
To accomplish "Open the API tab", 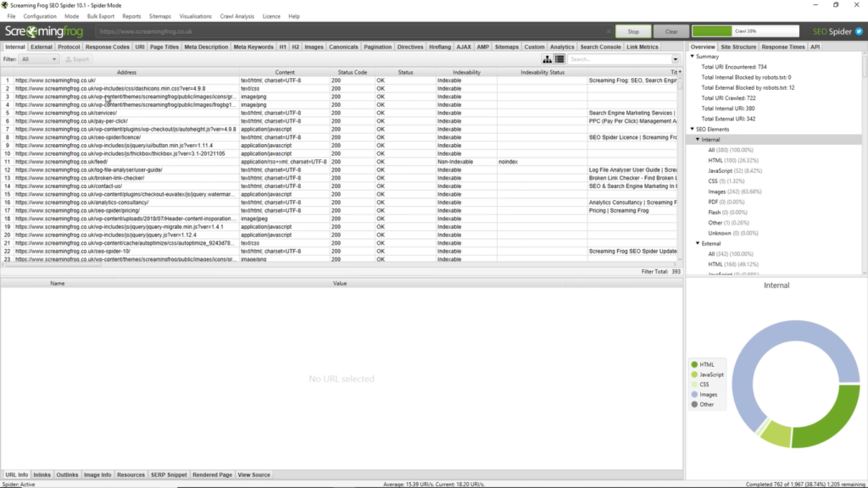I will pyautogui.click(x=815, y=47).
